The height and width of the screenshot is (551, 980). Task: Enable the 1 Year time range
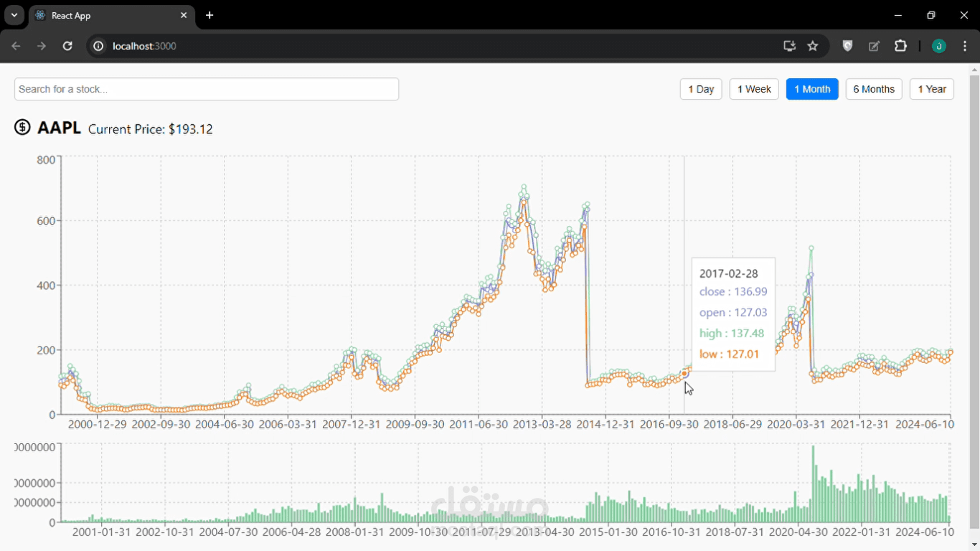pyautogui.click(x=931, y=89)
